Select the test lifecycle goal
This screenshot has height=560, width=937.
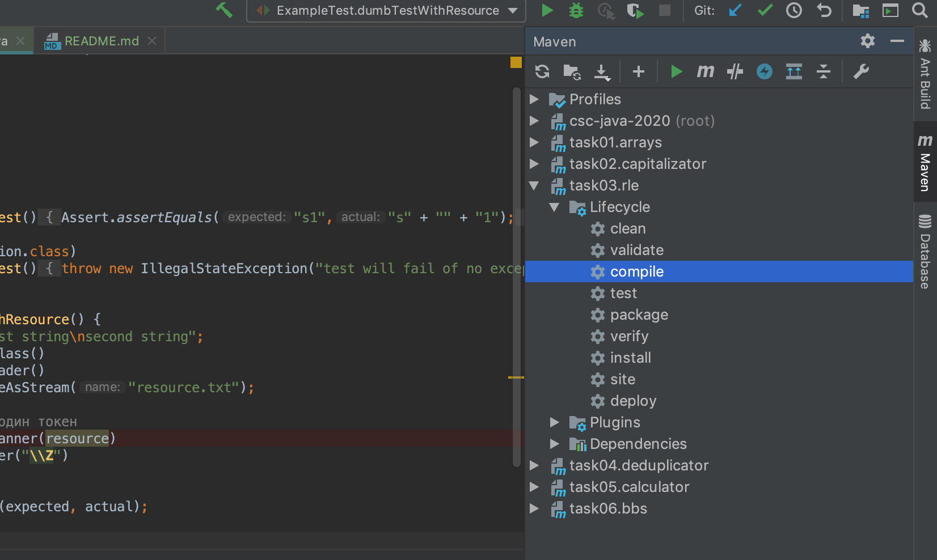(719, 293)
